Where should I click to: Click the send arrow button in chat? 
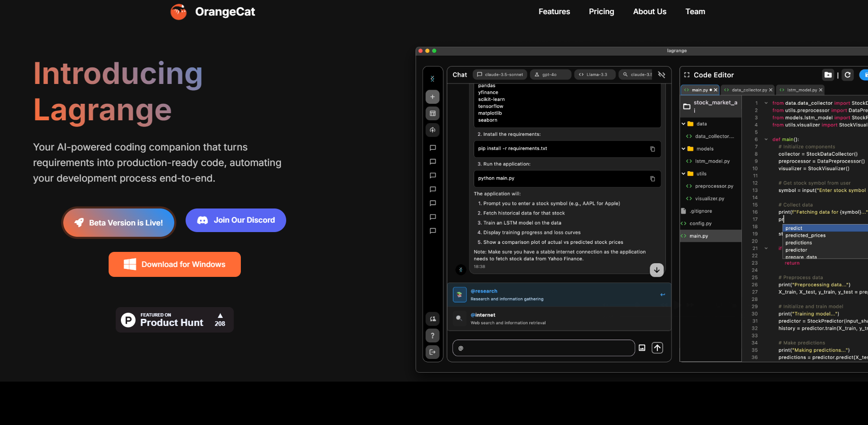pos(657,348)
